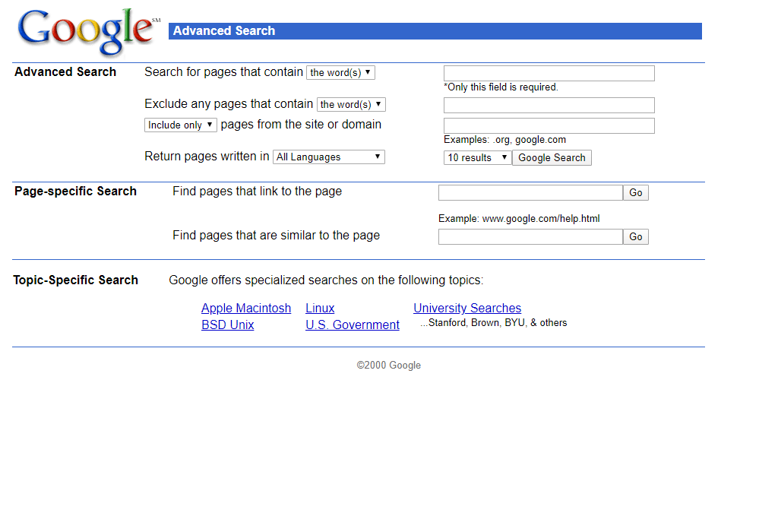Click Go for pages that link
The width and height of the screenshot is (778, 532).
tap(636, 192)
